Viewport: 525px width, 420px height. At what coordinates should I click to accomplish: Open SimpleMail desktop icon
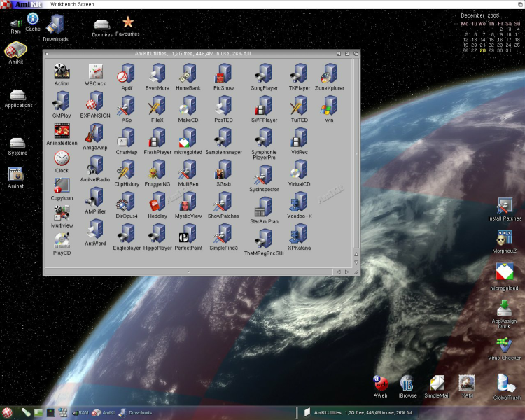[x=437, y=383]
